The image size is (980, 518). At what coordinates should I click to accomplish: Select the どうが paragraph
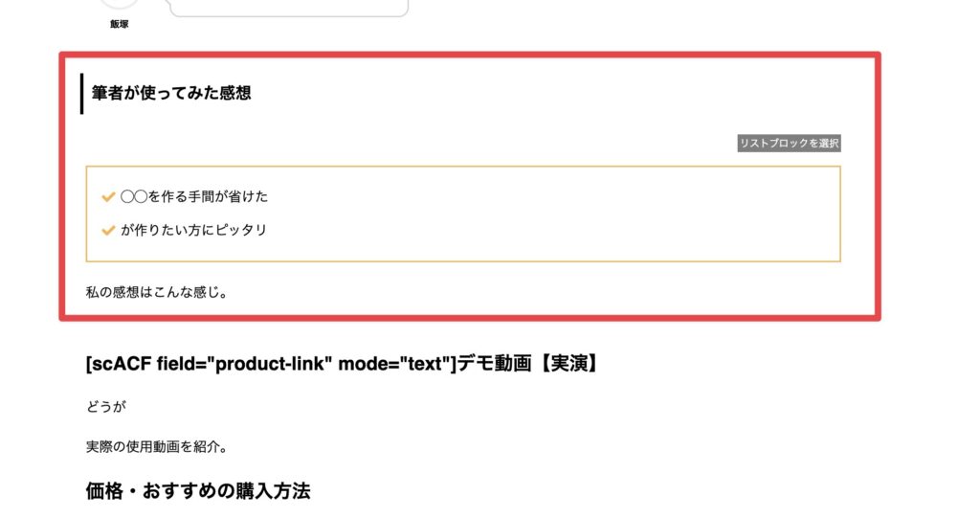coord(106,406)
